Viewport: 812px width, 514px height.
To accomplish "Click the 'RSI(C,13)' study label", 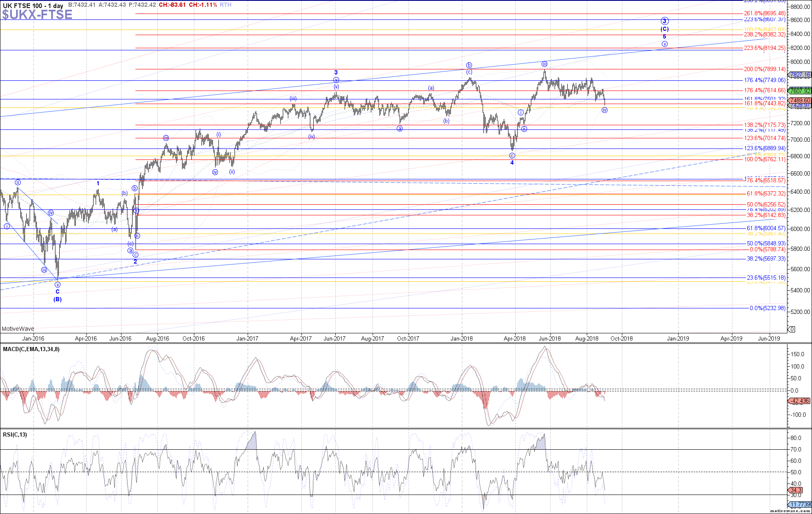I will click(x=15, y=435).
